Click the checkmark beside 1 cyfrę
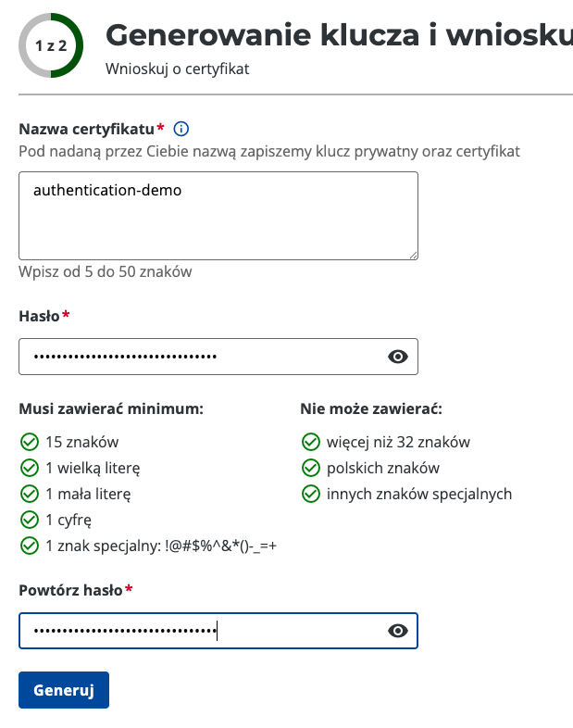Viewport: 573px width, 728px height. [29, 520]
